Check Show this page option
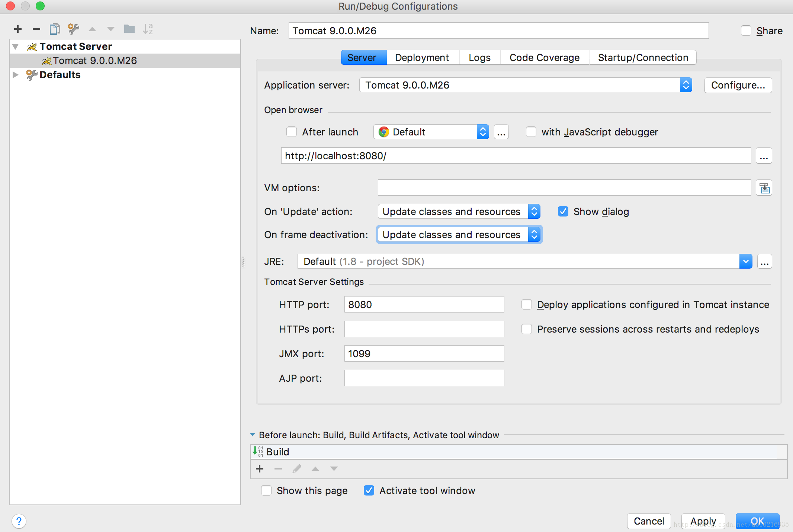The height and width of the screenshot is (532, 793). 266,491
